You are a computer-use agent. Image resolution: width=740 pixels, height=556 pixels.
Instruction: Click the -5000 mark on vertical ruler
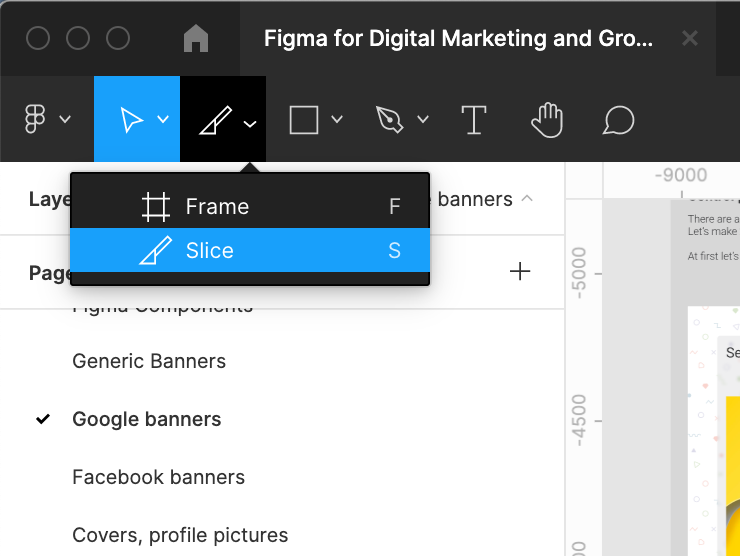click(x=579, y=273)
